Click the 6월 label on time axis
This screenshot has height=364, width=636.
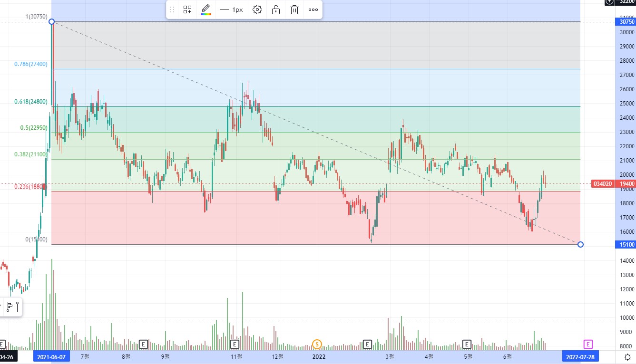[507, 356]
